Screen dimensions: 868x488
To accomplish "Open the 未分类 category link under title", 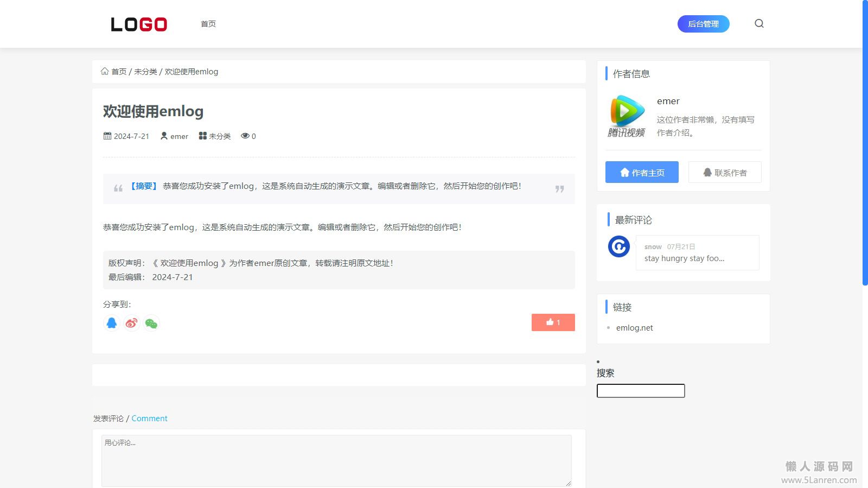I will point(220,136).
